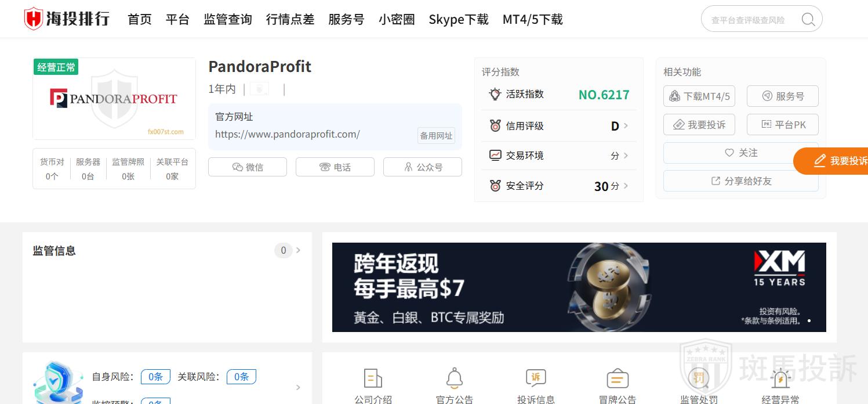The image size is (868, 404).
Task: Open the 监管查询 menu item
Action: tap(228, 19)
